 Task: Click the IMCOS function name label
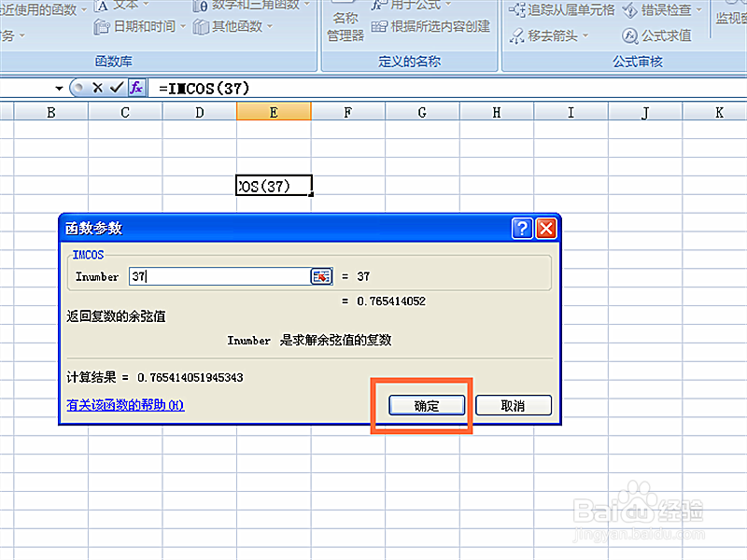tap(88, 255)
